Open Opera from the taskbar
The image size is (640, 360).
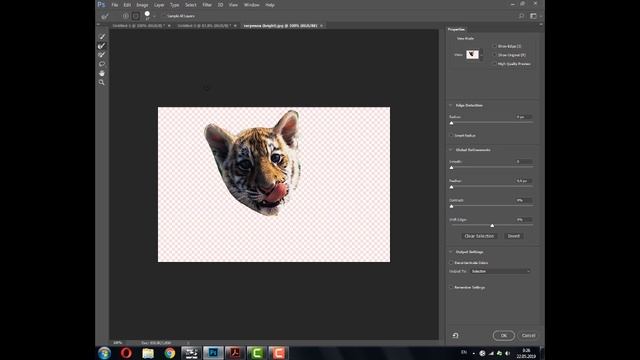click(x=126, y=353)
